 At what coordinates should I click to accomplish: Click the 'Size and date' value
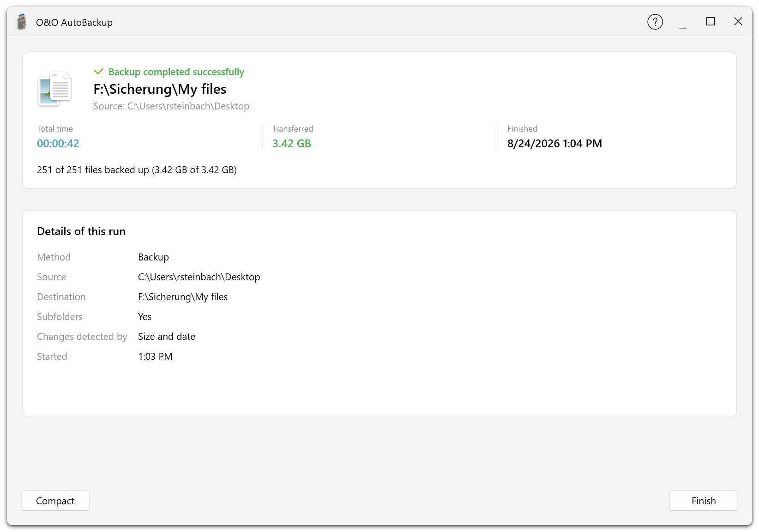(x=167, y=337)
